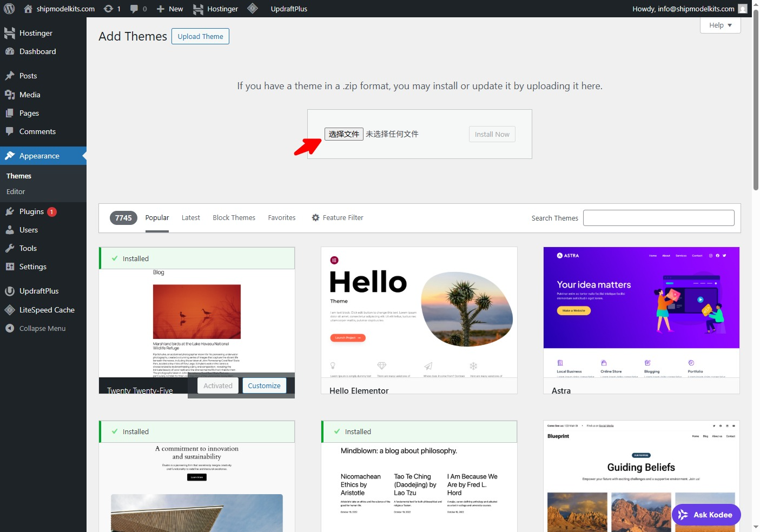Open the user avatar in top right
Viewport: 760px width, 532px height.
[743, 9]
